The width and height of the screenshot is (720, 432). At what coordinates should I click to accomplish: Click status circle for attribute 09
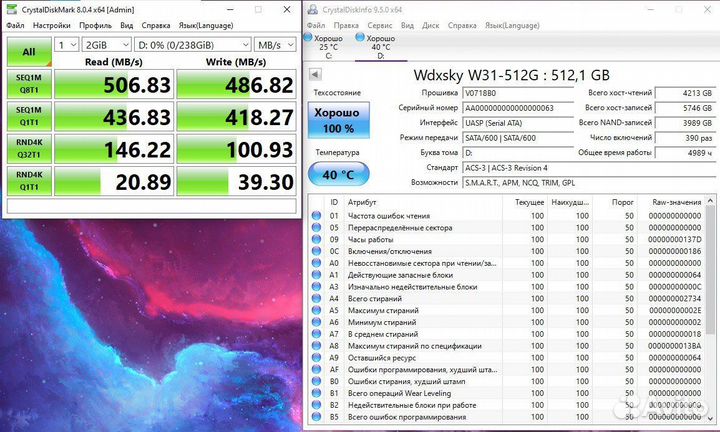[316, 239]
